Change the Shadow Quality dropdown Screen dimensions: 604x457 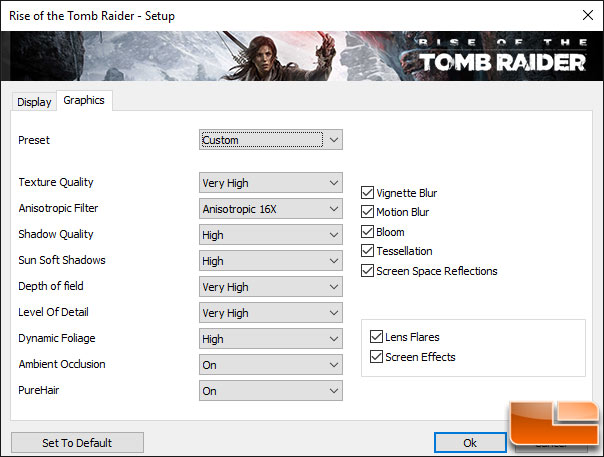click(x=270, y=235)
